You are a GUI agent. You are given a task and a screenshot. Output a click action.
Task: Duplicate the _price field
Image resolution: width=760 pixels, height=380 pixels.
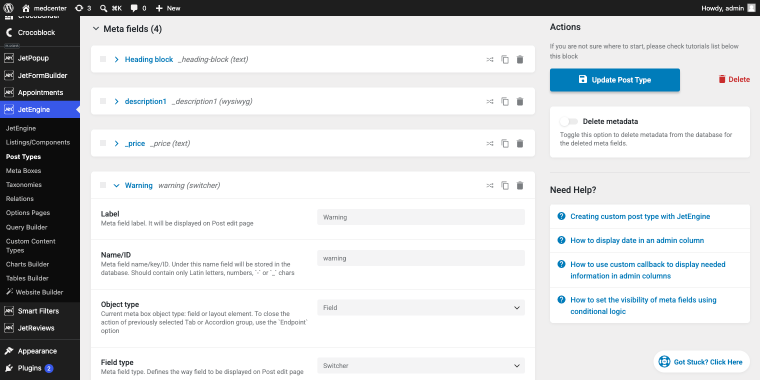(505, 143)
